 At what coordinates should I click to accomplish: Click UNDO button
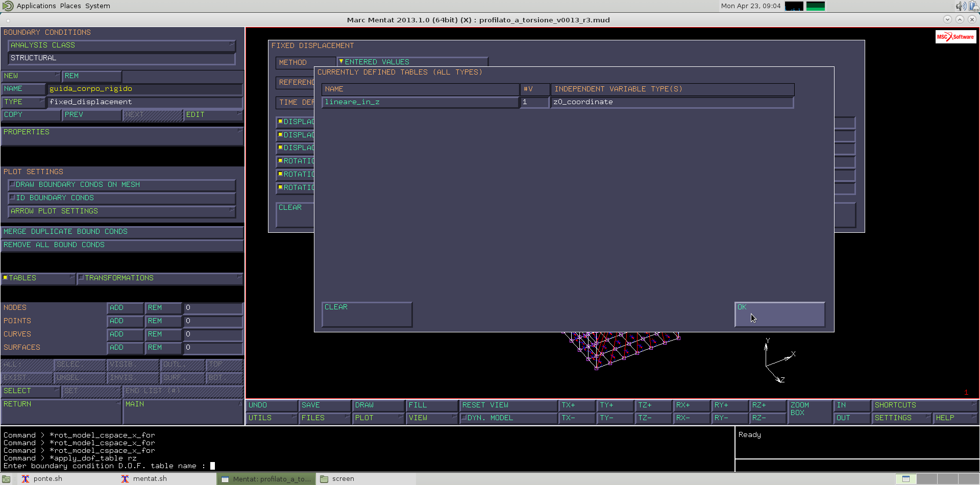tap(272, 405)
